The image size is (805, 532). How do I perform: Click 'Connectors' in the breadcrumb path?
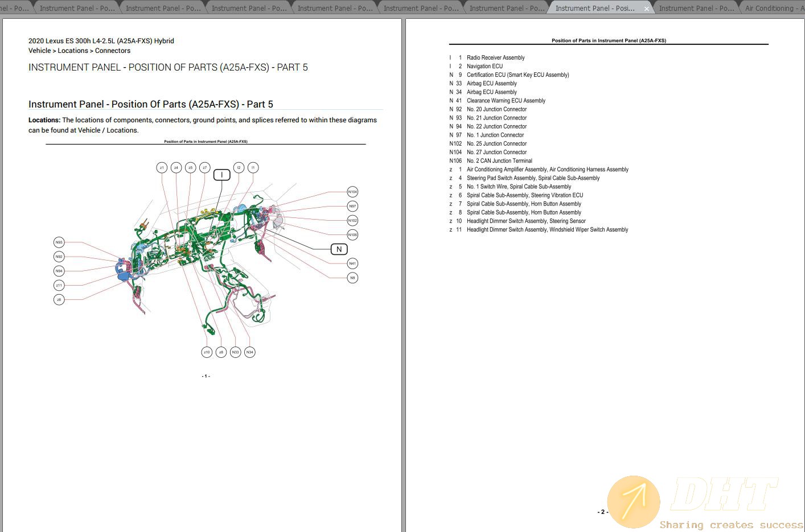pyautogui.click(x=113, y=51)
